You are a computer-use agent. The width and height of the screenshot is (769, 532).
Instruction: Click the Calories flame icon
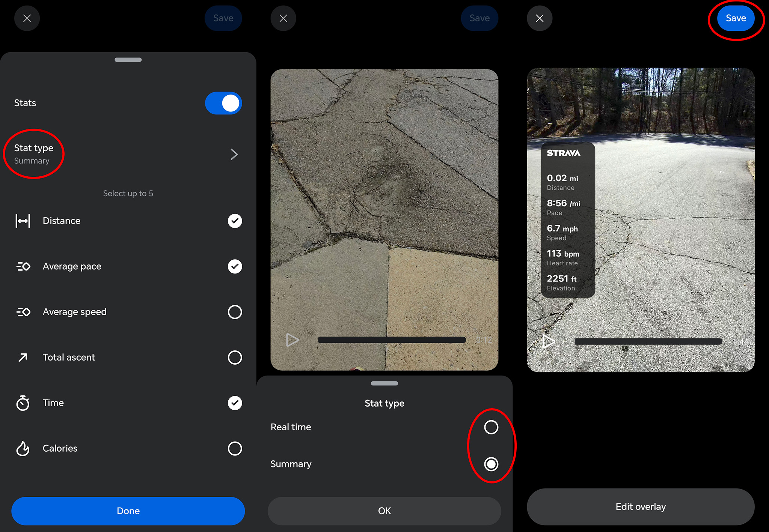[x=23, y=448]
